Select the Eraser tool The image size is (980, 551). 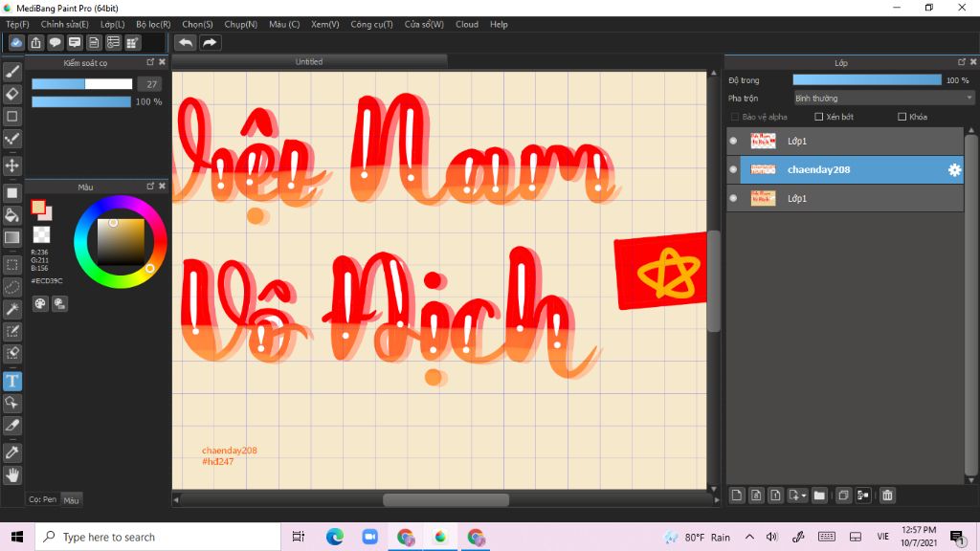point(11,95)
